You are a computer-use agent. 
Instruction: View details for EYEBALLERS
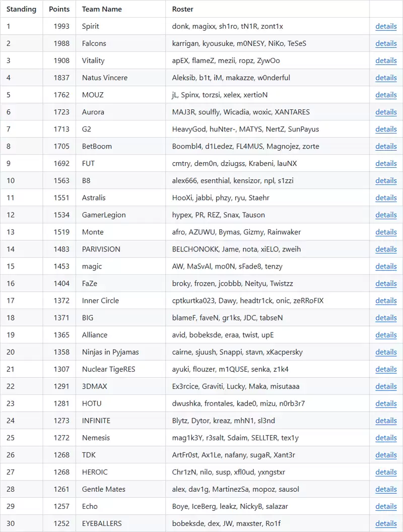pyautogui.click(x=386, y=523)
